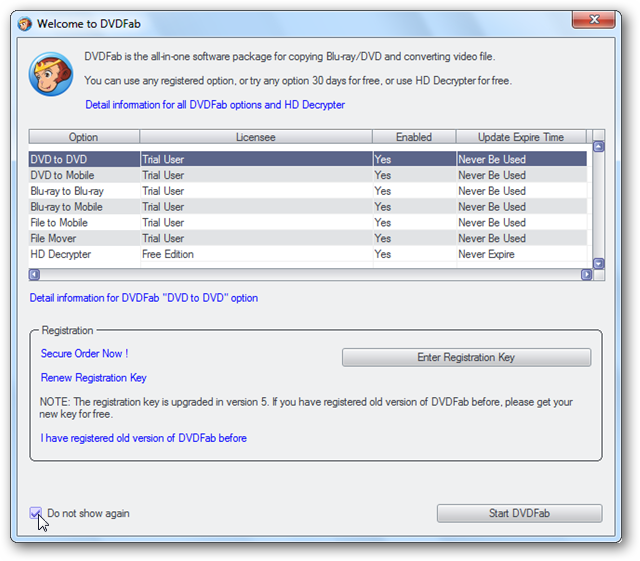Open Detail information for DVD to DVD option link
The width and height of the screenshot is (640, 561).
point(144,298)
